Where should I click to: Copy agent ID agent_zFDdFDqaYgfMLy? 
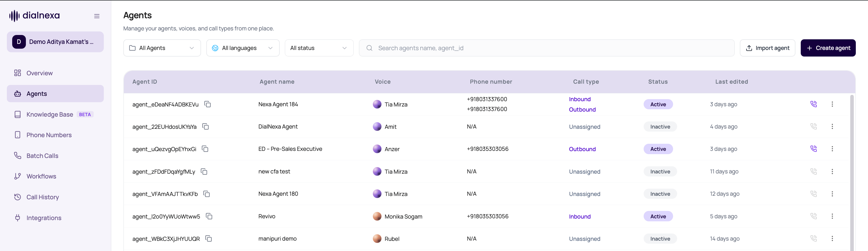point(204,172)
